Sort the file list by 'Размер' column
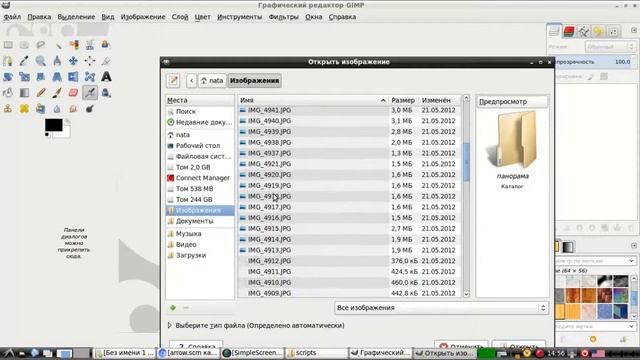Viewport: 640px width, 360px height. (x=403, y=100)
